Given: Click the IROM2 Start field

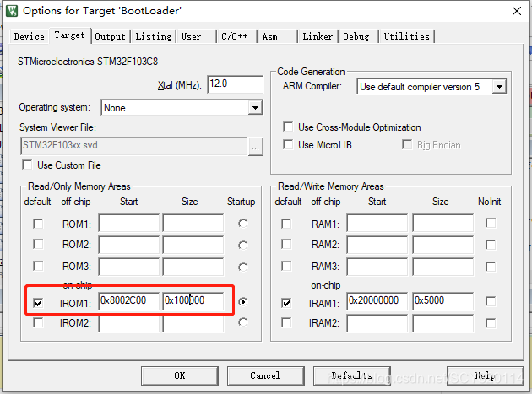Looking at the screenshot, I should (x=128, y=323).
